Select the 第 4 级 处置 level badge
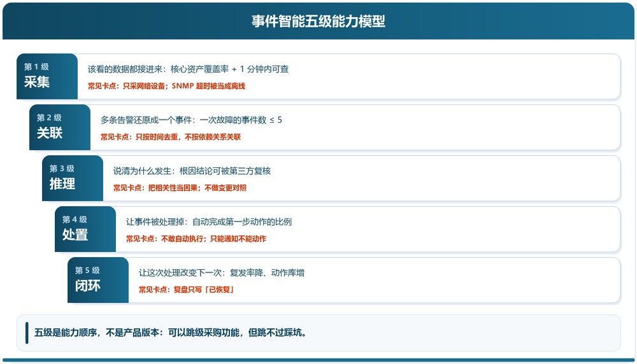This screenshot has height=364, width=637. (85, 229)
